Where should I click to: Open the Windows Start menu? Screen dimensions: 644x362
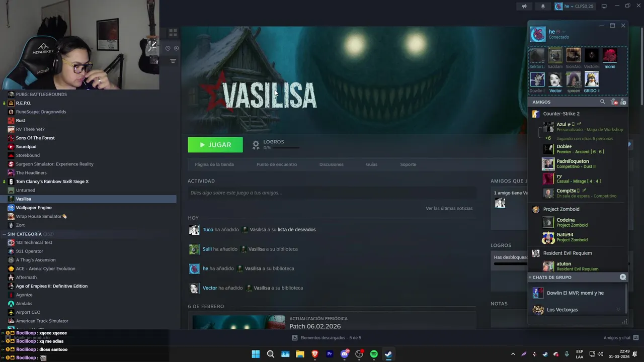[256, 354]
